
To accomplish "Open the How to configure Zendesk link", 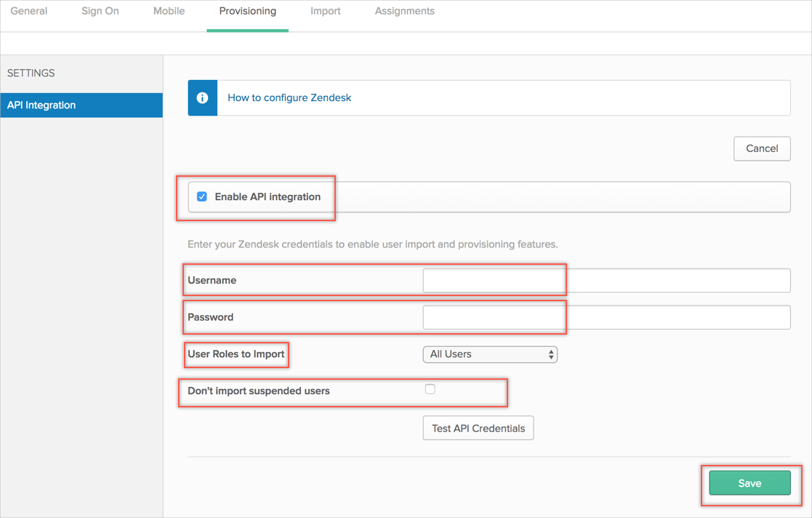I will [289, 97].
